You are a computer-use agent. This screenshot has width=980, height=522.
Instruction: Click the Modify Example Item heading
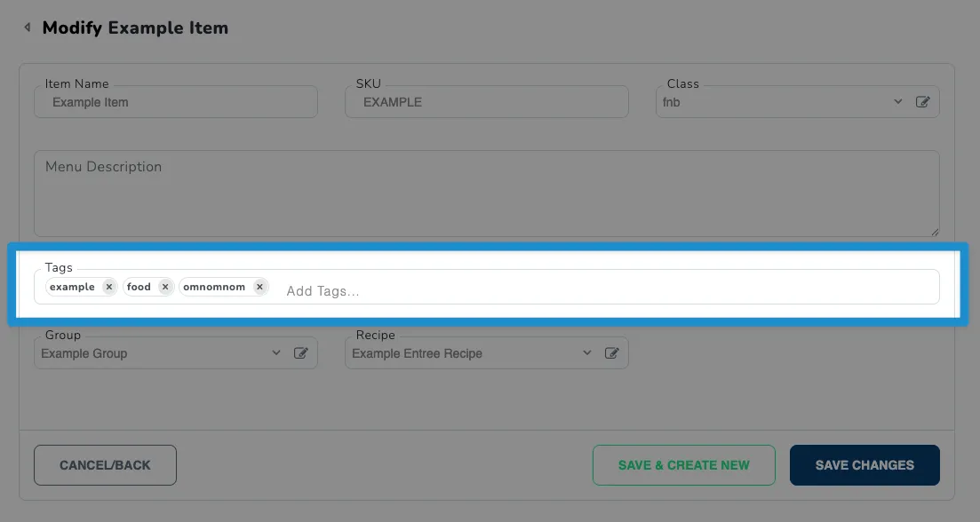[135, 28]
